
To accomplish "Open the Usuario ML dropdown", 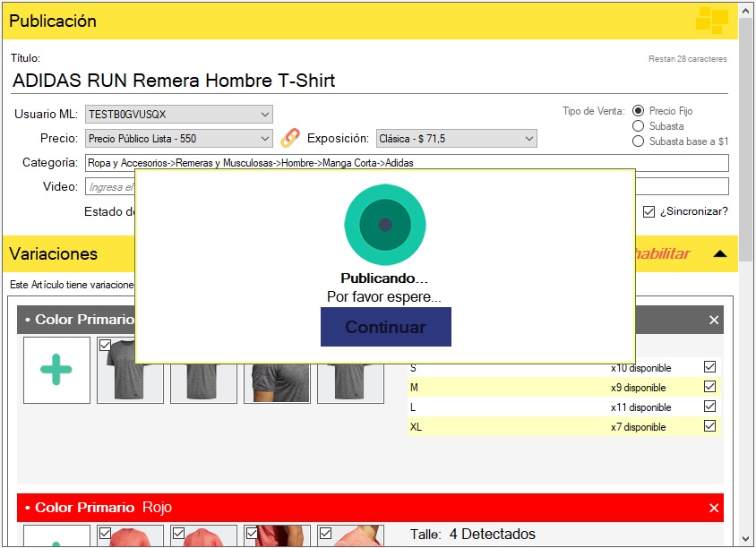I will [x=179, y=115].
